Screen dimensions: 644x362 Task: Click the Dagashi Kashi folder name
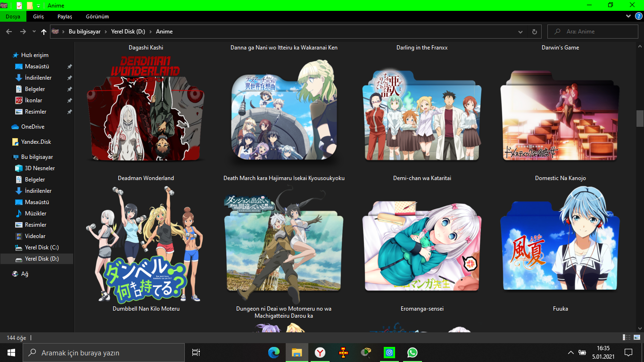click(x=146, y=48)
